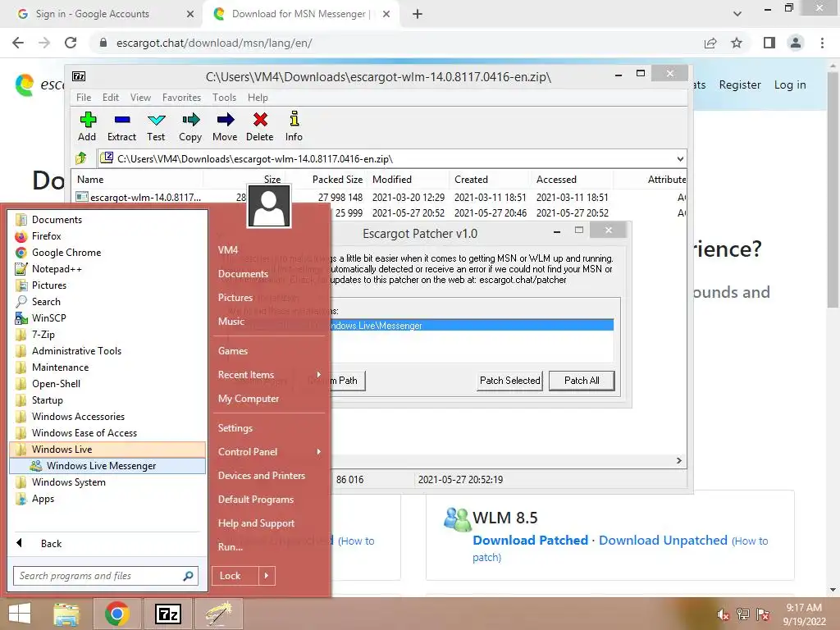Switch to Sign in - Google Accounts tab
This screenshot has width=840, height=630.
coord(102,14)
